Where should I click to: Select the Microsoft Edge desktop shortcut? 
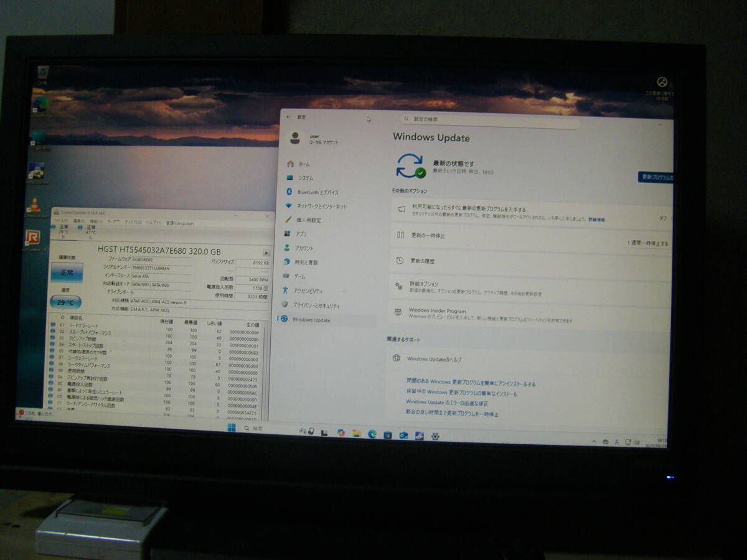[x=40, y=106]
